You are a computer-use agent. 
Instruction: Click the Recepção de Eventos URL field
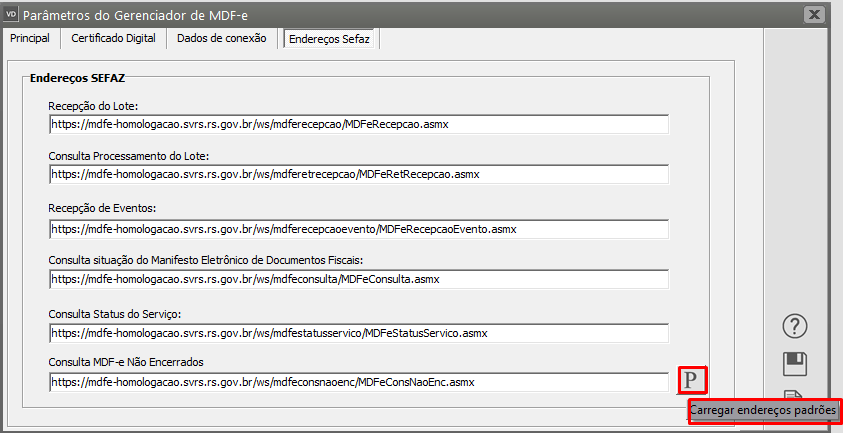(358, 228)
